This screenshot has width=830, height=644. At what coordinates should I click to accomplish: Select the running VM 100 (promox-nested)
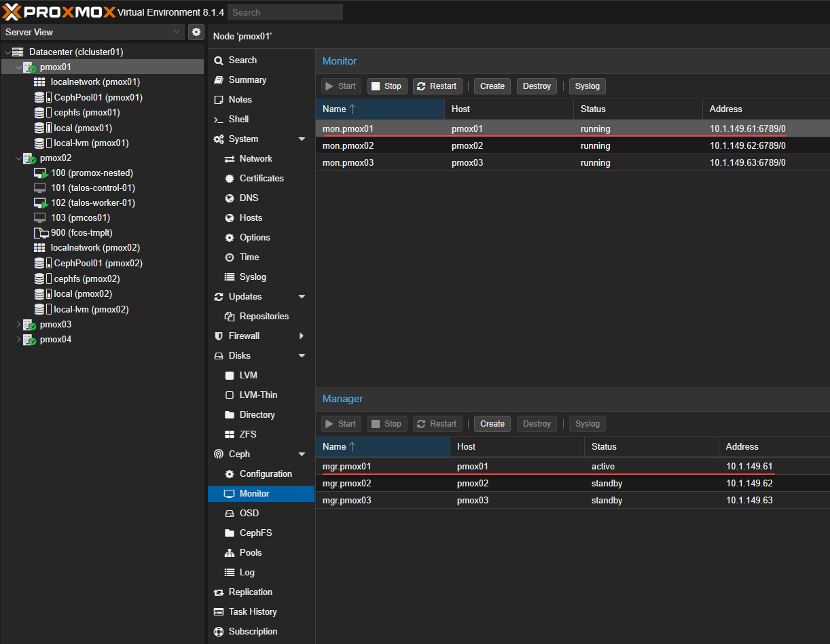(92, 173)
